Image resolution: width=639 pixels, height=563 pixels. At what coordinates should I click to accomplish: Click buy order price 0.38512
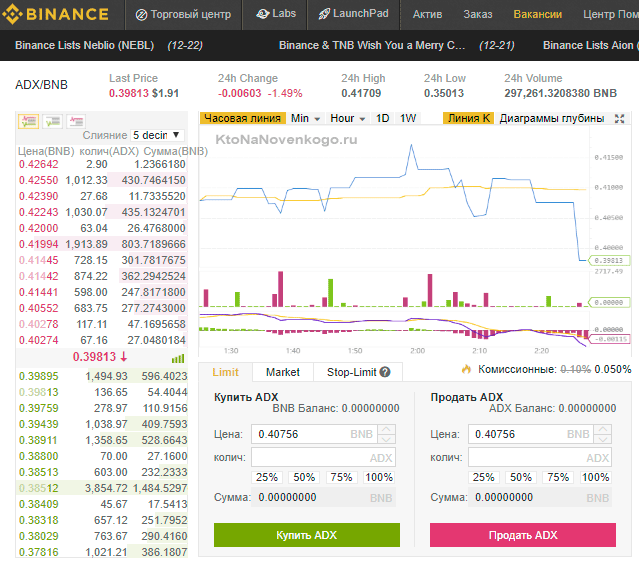(x=39, y=488)
